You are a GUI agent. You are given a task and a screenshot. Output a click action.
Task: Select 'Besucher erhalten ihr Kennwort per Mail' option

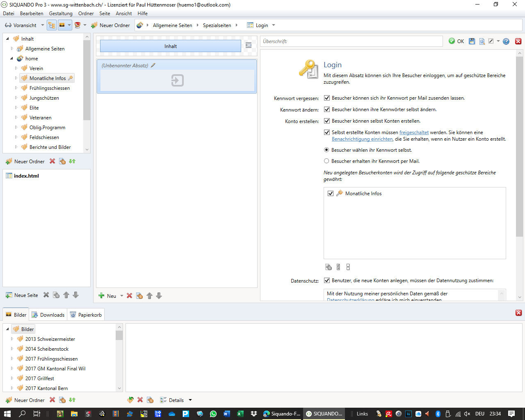click(x=326, y=161)
